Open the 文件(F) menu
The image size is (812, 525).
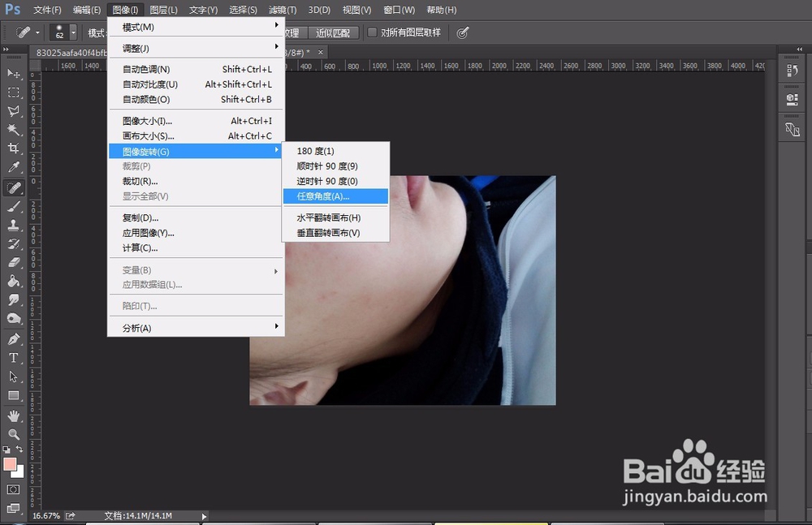pyautogui.click(x=47, y=10)
